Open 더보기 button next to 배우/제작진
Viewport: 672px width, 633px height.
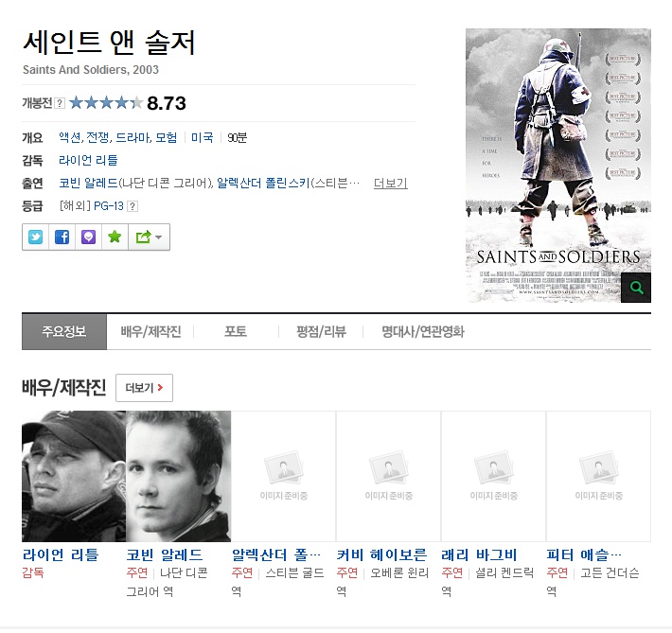[145, 388]
